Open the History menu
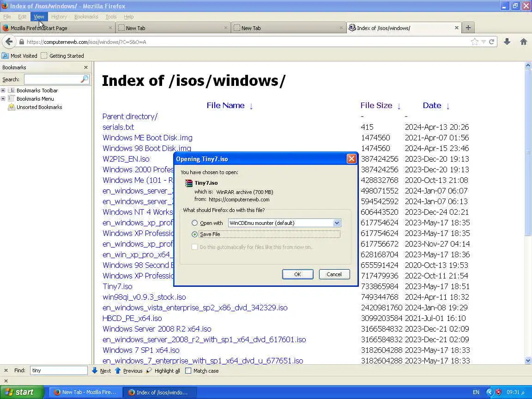The height and width of the screenshot is (399, 532). point(59,17)
